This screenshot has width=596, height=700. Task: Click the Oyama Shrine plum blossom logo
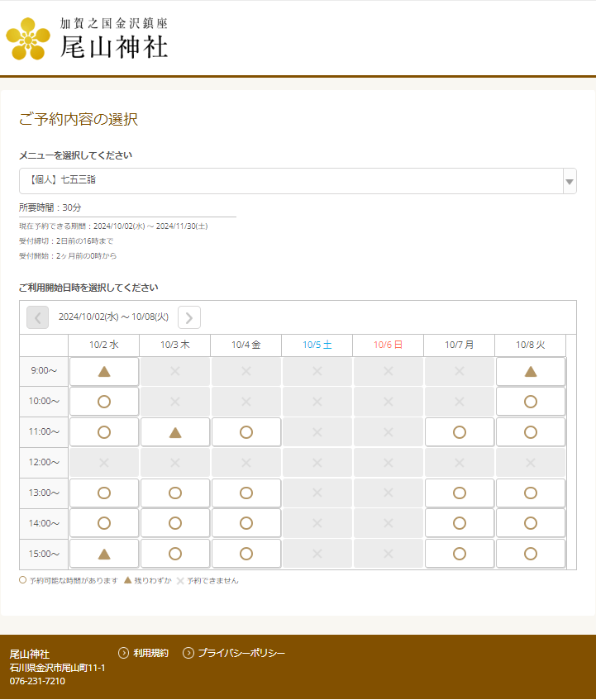pos(28,39)
